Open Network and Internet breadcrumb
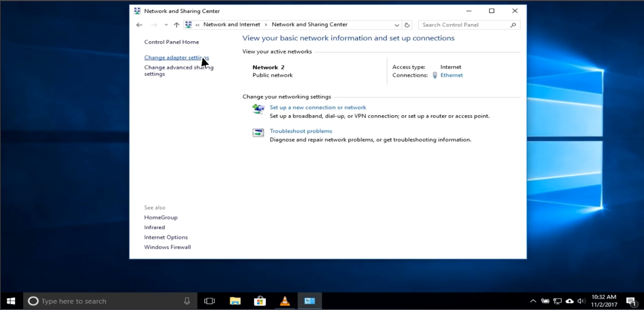This screenshot has height=310, width=644. pos(232,25)
